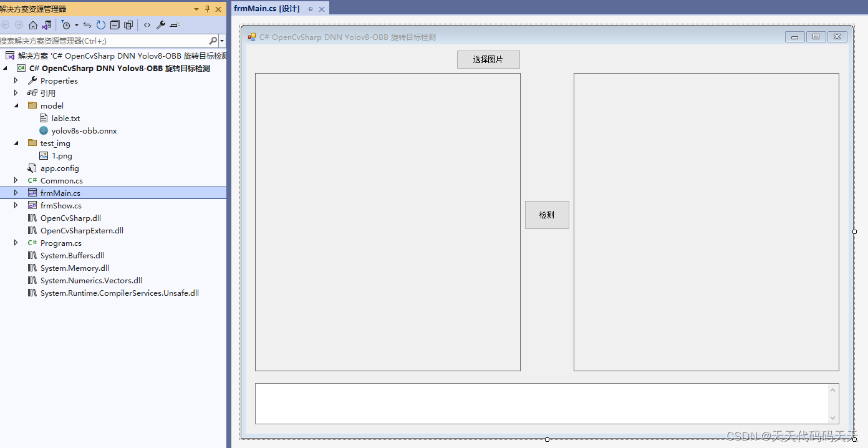
Task: Open the Solution Explorer window options dropdown
Action: coord(195,9)
